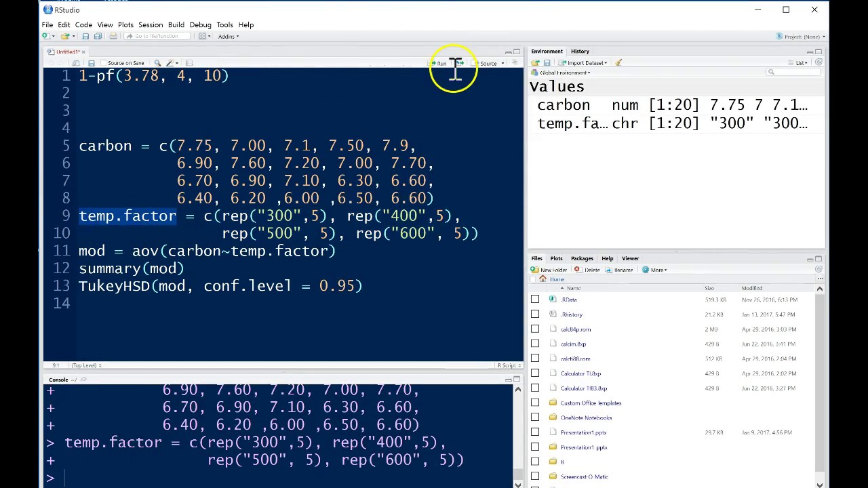Click the Rename button
The height and width of the screenshot is (488, 868).
point(619,270)
